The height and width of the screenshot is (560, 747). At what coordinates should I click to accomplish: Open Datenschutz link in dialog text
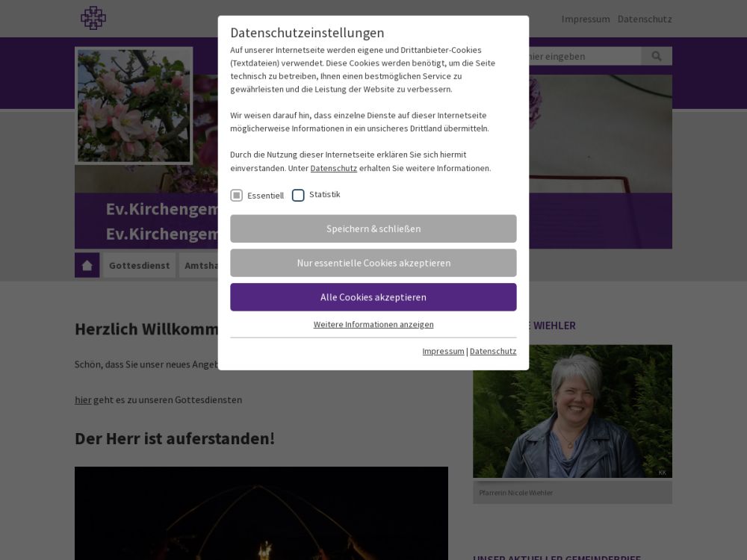[x=333, y=168]
